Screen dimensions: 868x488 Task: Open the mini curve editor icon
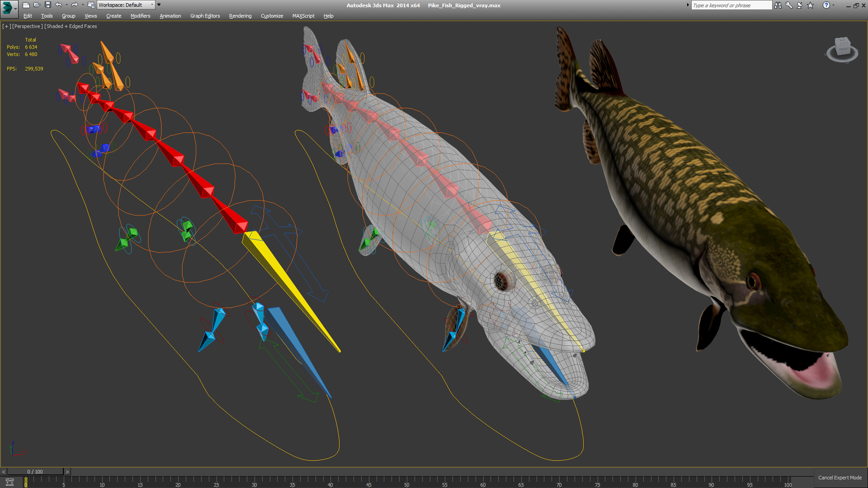click(9, 482)
